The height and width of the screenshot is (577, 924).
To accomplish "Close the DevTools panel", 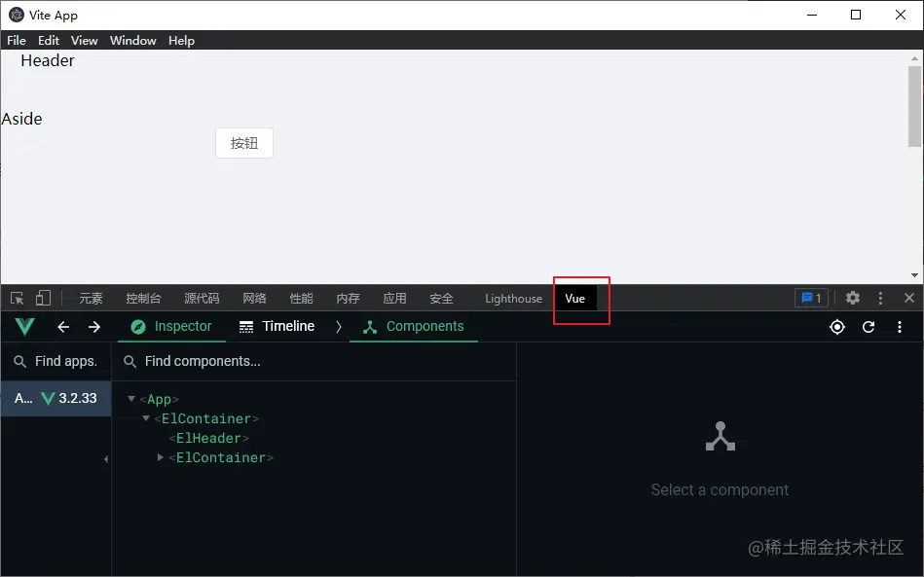I will coord(909,298).
